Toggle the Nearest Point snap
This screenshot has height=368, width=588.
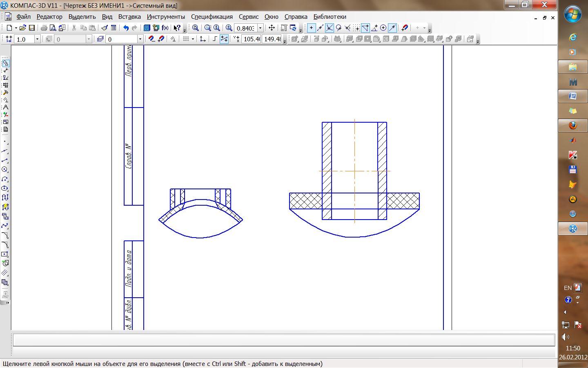pyautogui.click(x=311, y=28)
